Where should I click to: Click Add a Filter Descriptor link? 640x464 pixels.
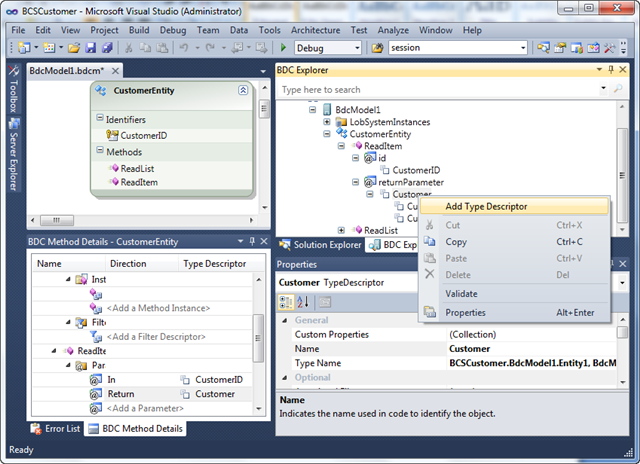(x=156, y=337)
